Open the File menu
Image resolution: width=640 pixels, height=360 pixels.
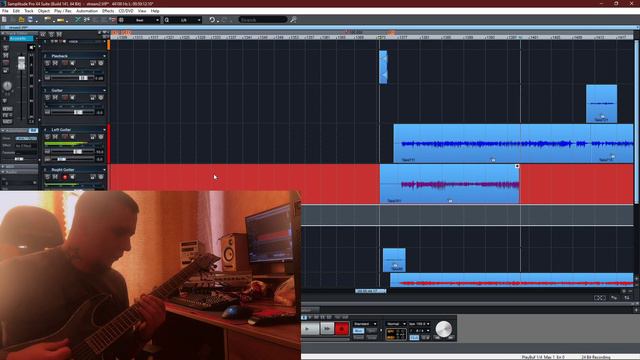point(5,11)
